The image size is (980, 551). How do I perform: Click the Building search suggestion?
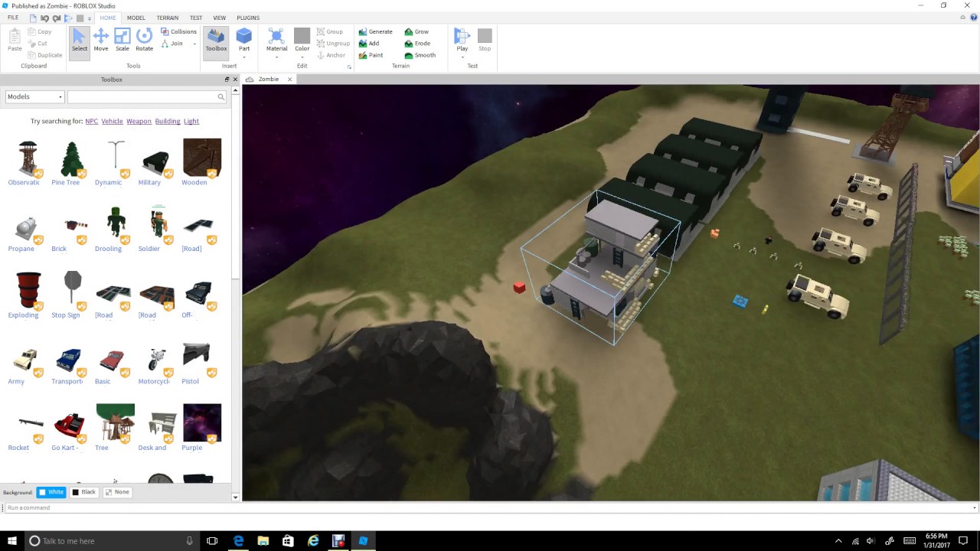pyautogui.click(x=168, y=121)
